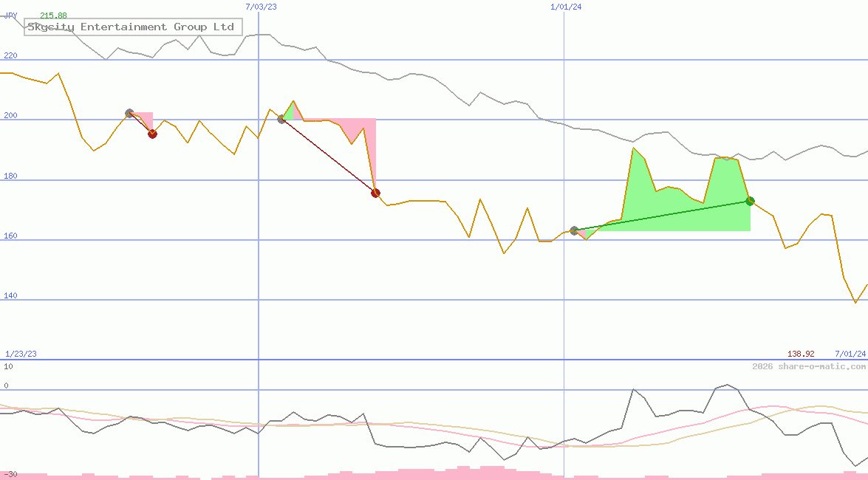868x480 pixels.
Task: Click the first grey trade entry marker
Action: [x=130, y=113]
